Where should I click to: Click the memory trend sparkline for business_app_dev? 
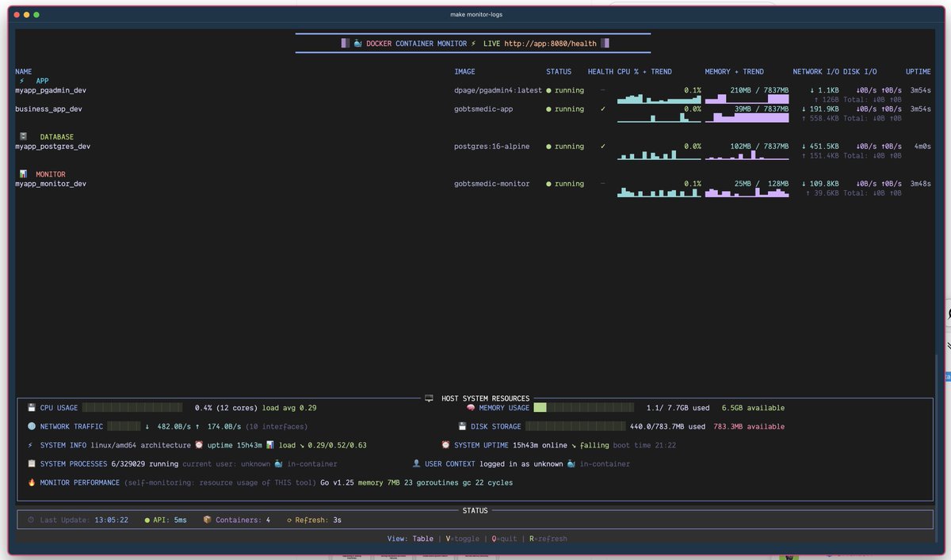pos(747,117)
